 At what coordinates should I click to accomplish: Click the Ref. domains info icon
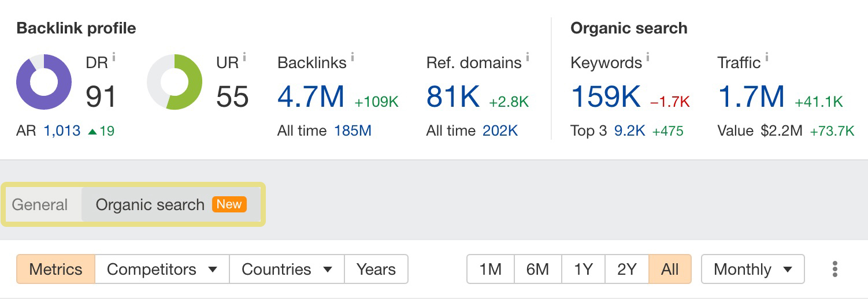point(528,57)
